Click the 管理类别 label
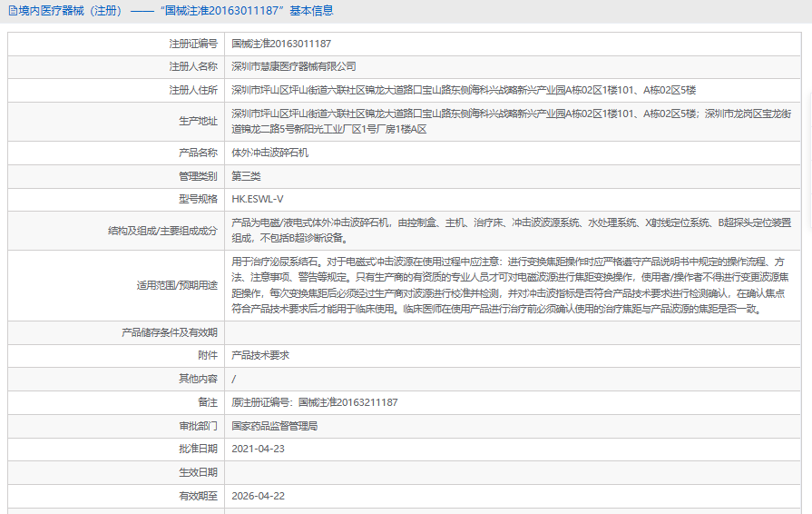This screenshot has width=812, height=514. (x=199, y=177)
